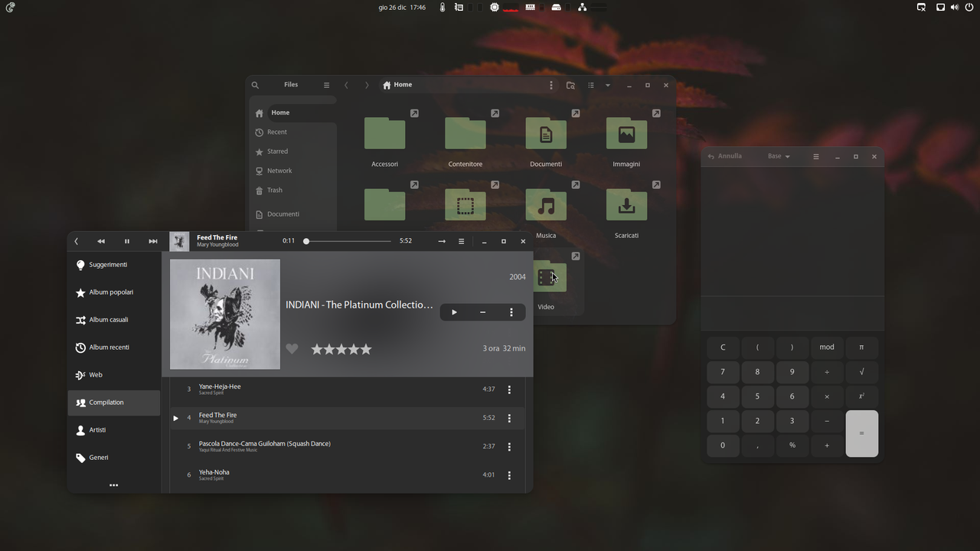Viewport: 980px width, 551px height.
Task: Open Album popolari in music sidebar
Action: point(114,292)
